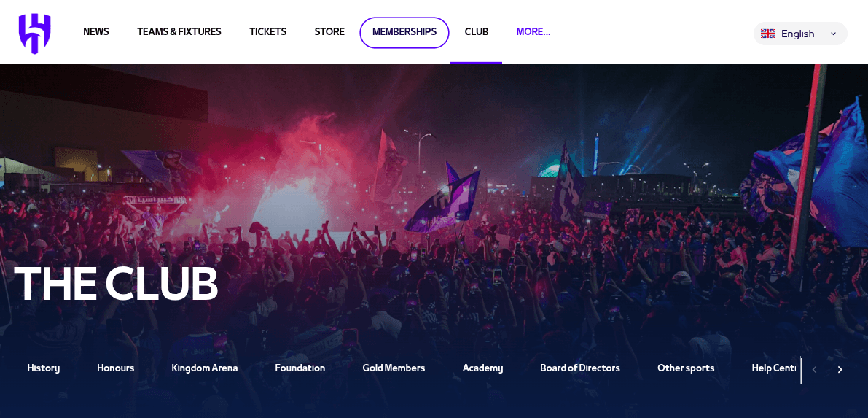This screenshot has width=868, height=418.
Task: Click the UK flag icon
Action: [768, 34]
